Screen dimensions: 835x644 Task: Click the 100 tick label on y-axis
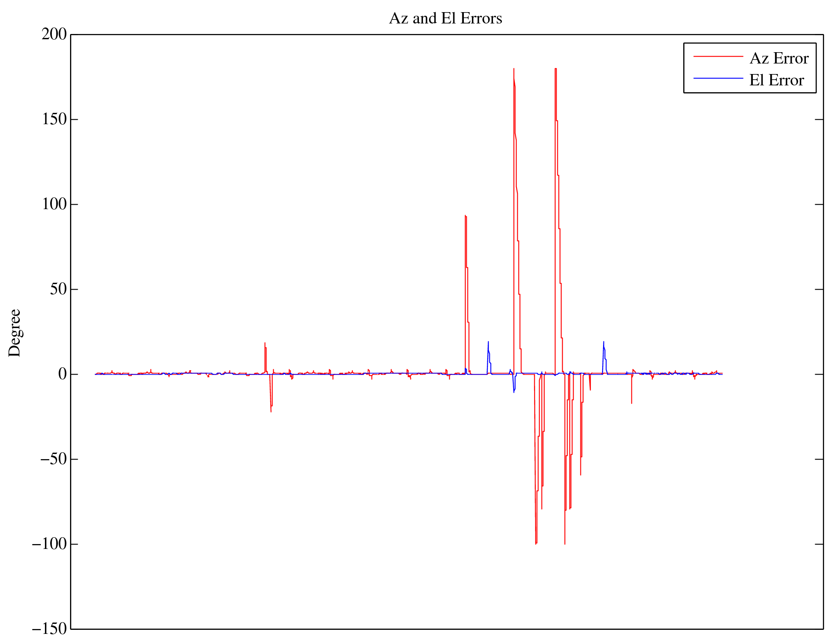[54, 204]
